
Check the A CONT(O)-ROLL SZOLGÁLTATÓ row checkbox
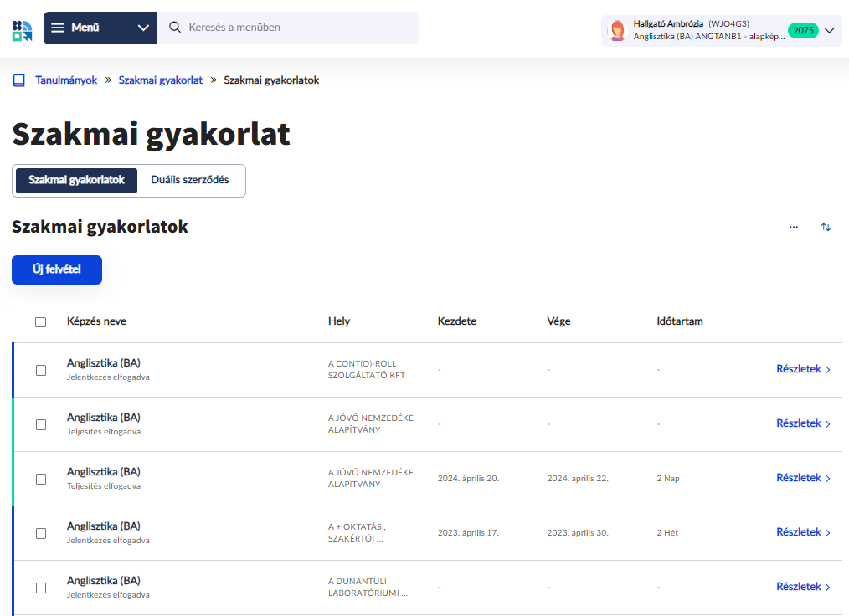pos(41,370)
